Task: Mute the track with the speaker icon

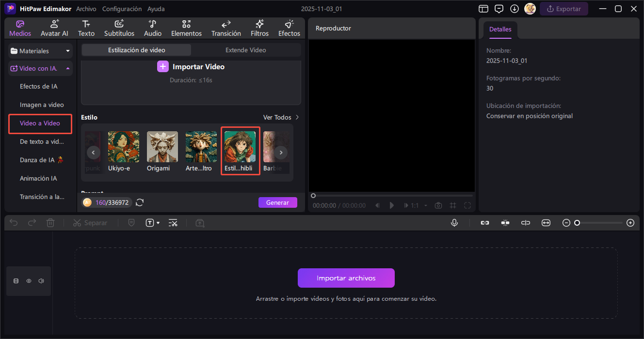Action: tap(41, 281)
